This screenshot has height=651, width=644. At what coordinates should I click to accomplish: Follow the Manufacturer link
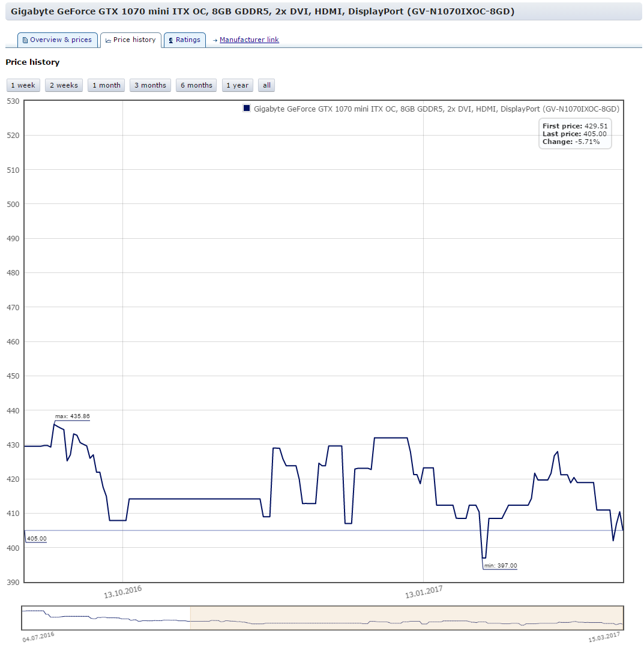(249, 40)
